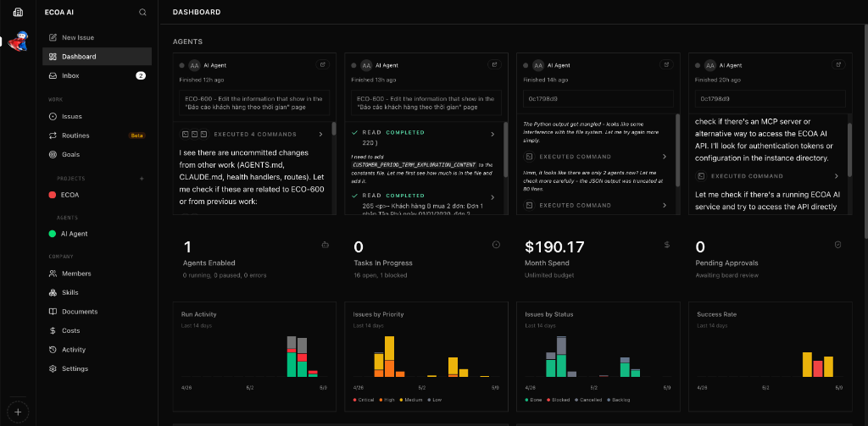This screenshot has height=426, width=868.
Task: Open the Agents Enabled stat card
Action: click(254, 259)
